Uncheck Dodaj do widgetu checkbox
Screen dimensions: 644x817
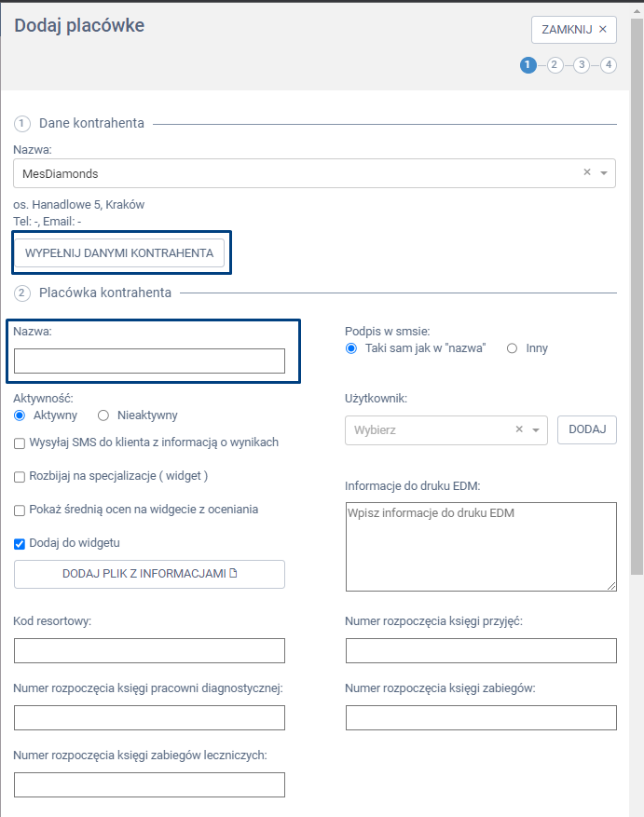(x=20, y=544)
